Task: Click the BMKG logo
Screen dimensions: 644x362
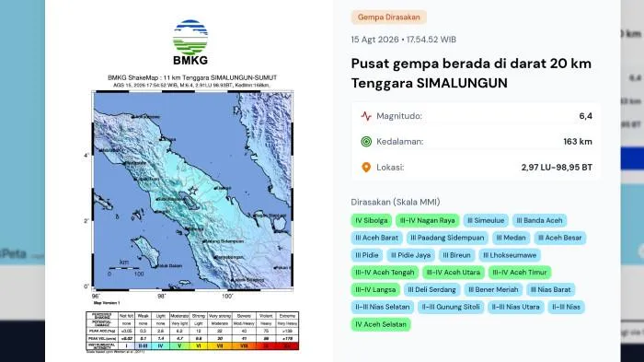Action: pyautogui.click(x=190, y=42)
